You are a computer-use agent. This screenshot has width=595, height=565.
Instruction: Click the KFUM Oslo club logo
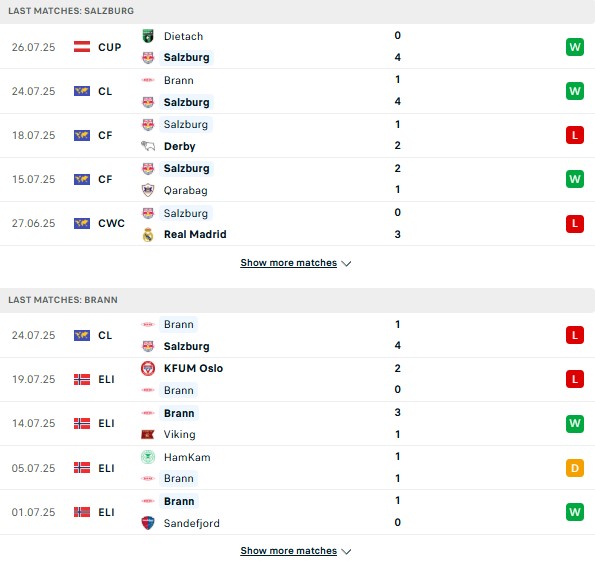point(148,368)
